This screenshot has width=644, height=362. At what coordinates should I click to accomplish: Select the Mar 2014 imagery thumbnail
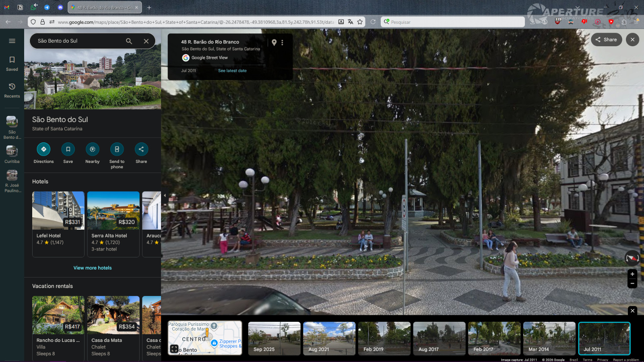coord(549,338)
